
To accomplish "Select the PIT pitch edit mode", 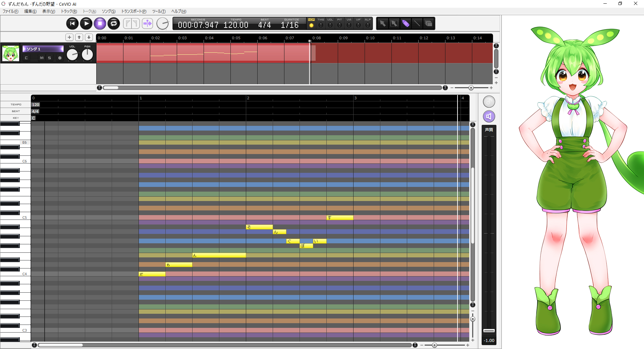I will (x=339, y=23).
